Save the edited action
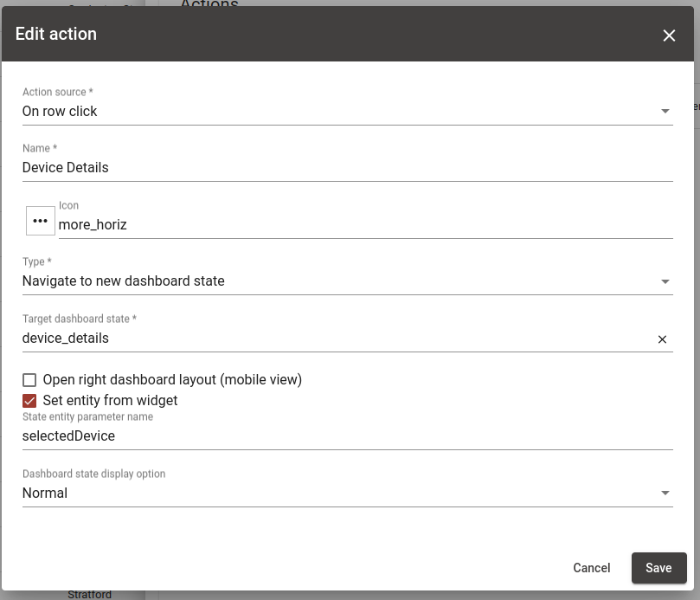The image size is (700, 600). click(658, 568)
